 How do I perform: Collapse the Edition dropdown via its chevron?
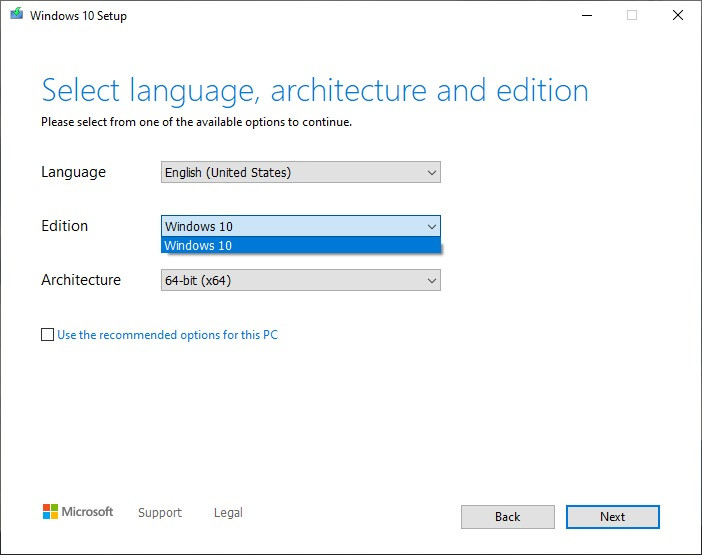432,226
